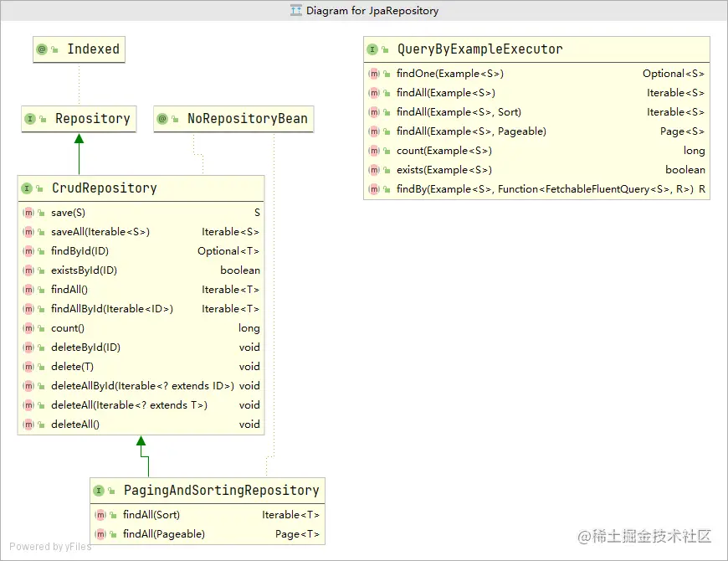This screenshot has height=561, width=728.
Task: Click the findAll(Pageable) method name
Action: click(x=164, y=534)
